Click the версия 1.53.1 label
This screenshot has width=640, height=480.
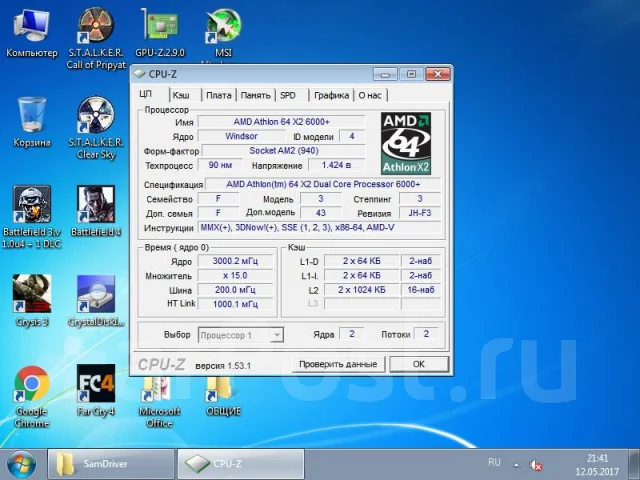coord(223,366)
